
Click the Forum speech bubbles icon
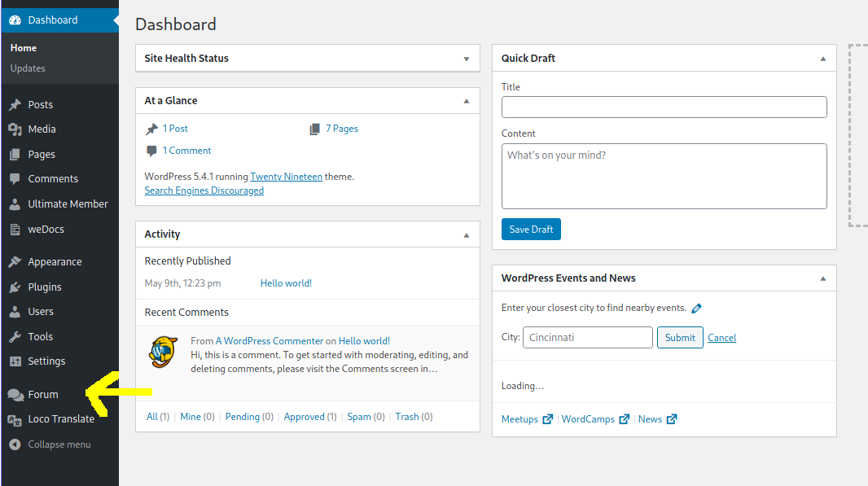click(15, 395)
